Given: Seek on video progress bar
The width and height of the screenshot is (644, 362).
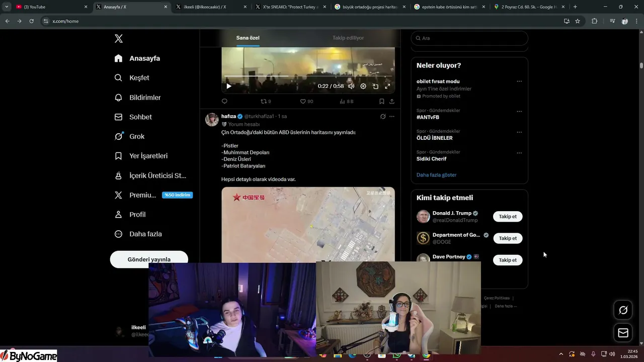Looking at the screenshot, I should click(x=308, y=76).
